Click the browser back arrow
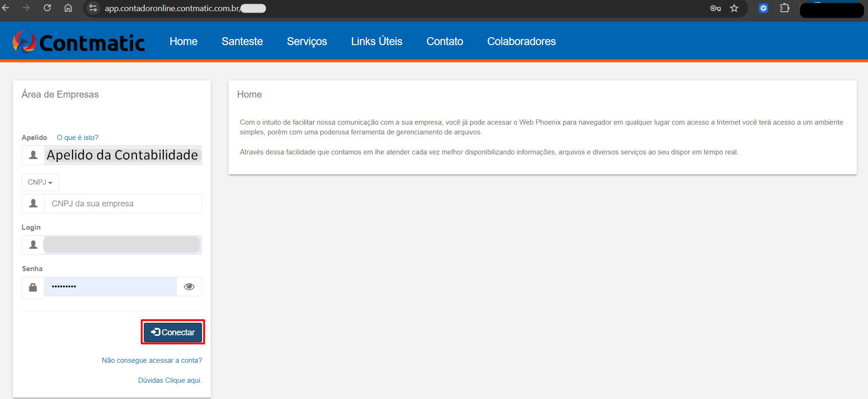This screenshot has width=868, height=399. coord(6,8)
